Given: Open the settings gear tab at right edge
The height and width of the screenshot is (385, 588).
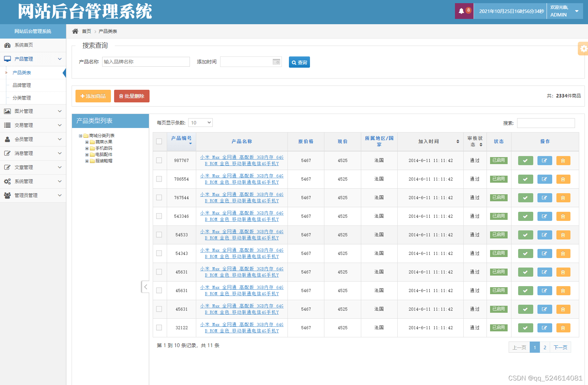Looking at the screenshot, I should pos(583,48).
